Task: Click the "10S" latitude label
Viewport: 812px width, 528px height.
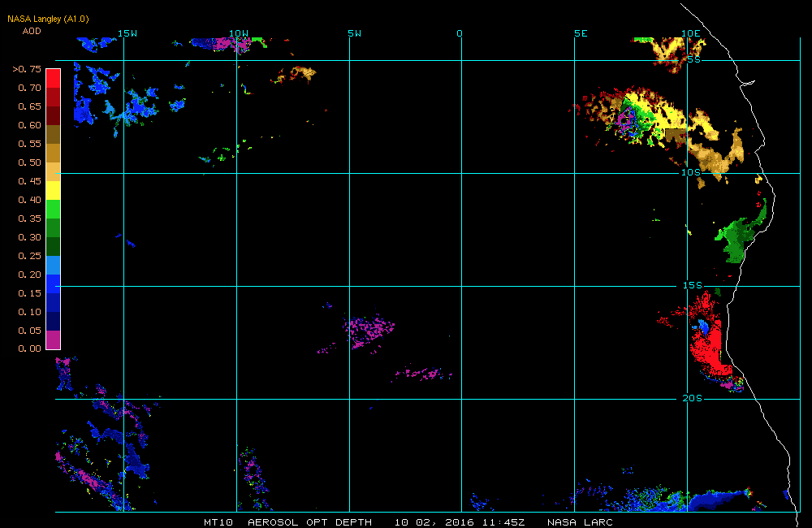Action: coord(691,172)
